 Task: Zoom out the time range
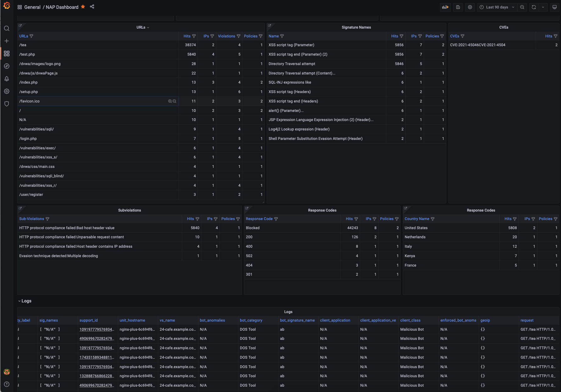(522, 7)
